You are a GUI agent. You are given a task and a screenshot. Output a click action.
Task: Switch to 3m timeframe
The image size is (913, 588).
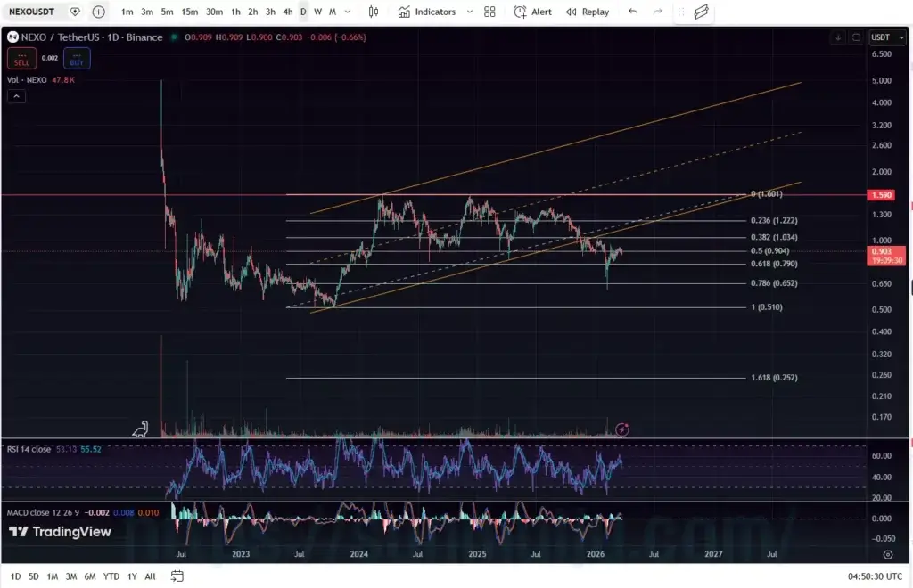pos(147,12)
